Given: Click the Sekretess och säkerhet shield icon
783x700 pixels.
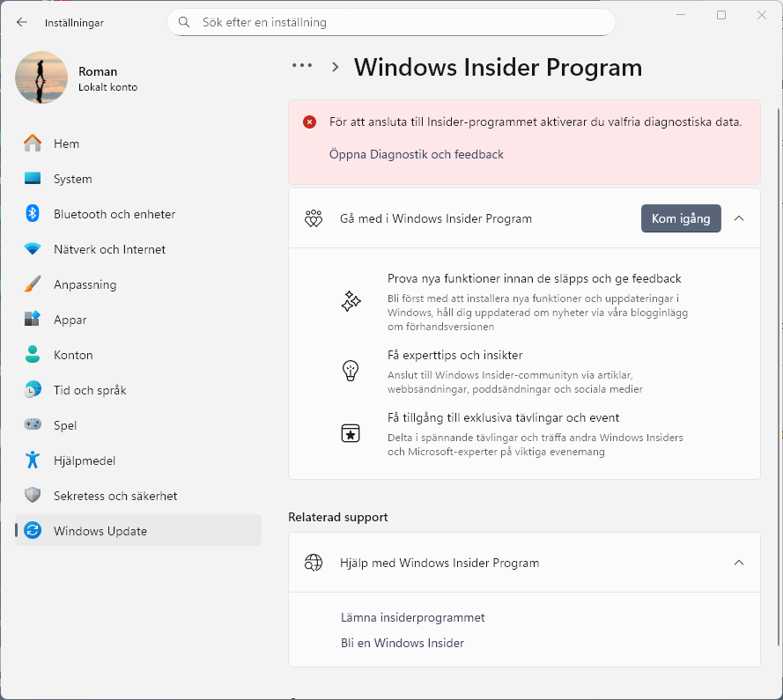Looking at the screenshot, I should [x=33, y=496].
